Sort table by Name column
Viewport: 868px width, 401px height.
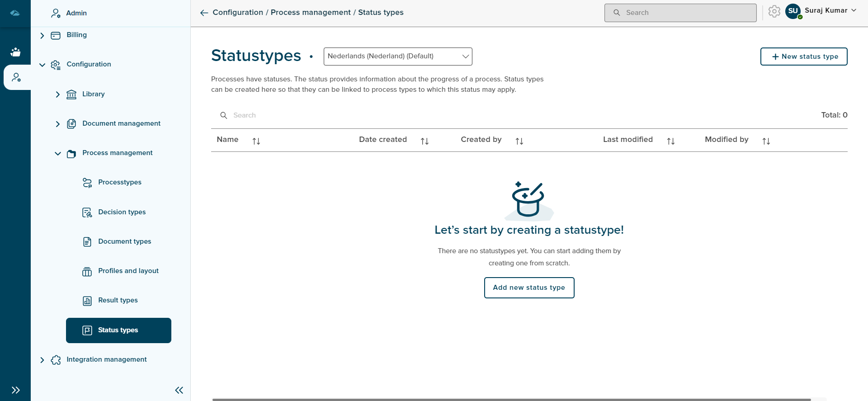click(x=256, y=141)
